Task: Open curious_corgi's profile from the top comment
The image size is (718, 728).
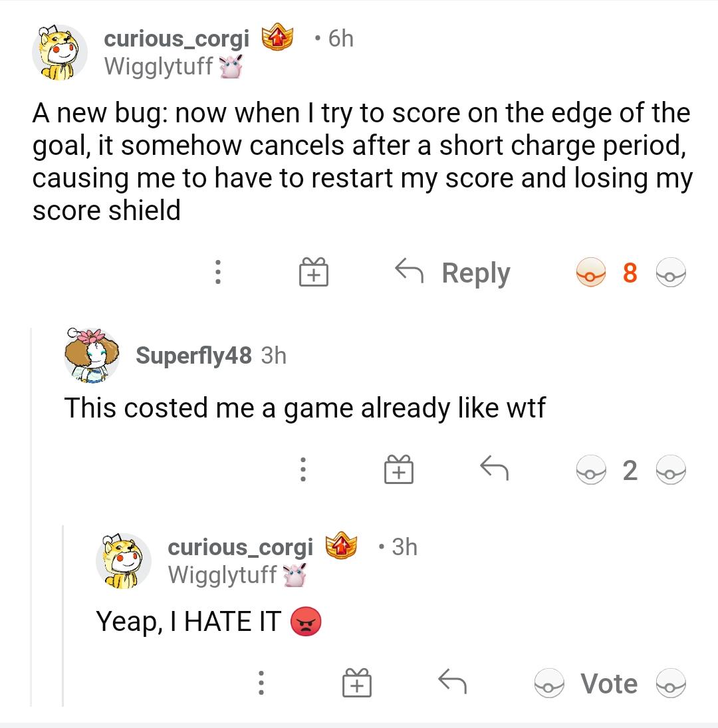Action: point(177,39)
